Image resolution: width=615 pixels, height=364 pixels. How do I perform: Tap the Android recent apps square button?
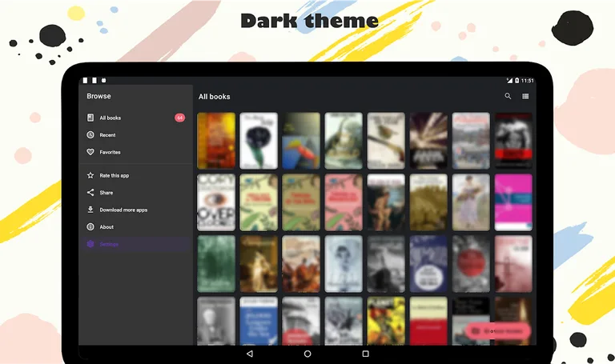pyautogui.click(x=365, y=354)
